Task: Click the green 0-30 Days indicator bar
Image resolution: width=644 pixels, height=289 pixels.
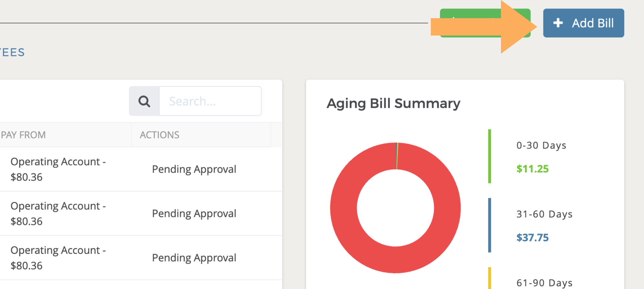Action: coord(490,156)
